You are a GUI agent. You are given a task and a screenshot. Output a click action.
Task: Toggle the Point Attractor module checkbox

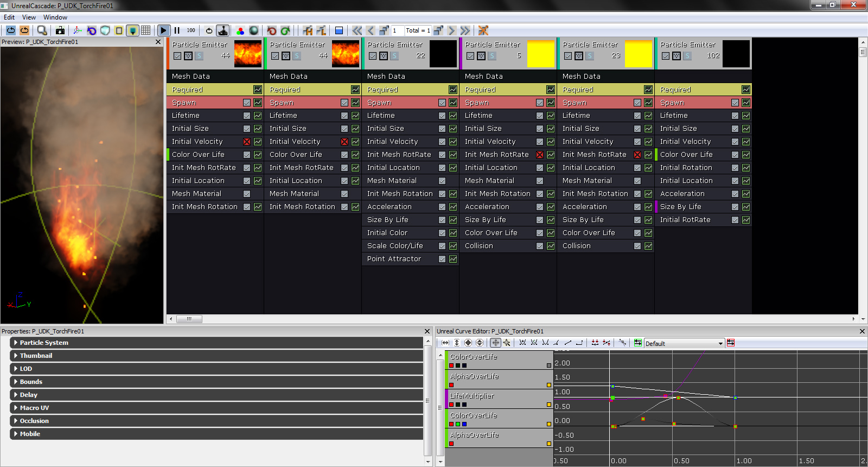click(442, 259)
